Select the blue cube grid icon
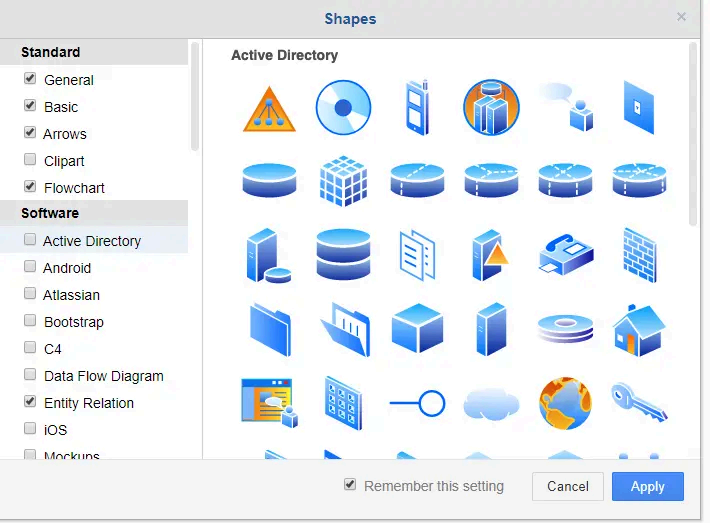This screenshot has width=710, height=523. (343, 181)
